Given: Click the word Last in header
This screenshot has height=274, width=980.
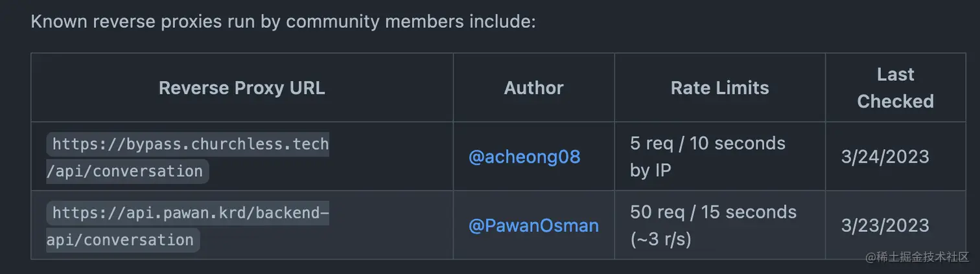Looking at the screenshot, I should tap(895, 74).
